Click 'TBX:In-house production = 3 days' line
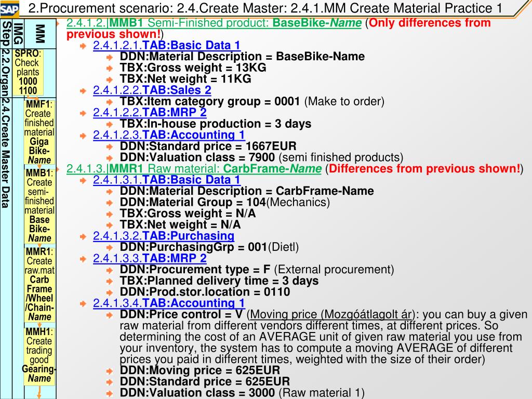 click(216, 124)
